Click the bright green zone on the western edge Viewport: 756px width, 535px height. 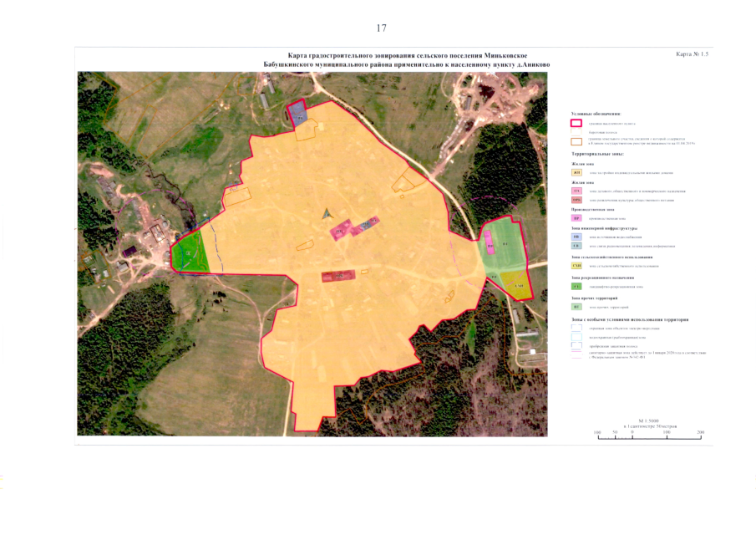tap(192, 251)
